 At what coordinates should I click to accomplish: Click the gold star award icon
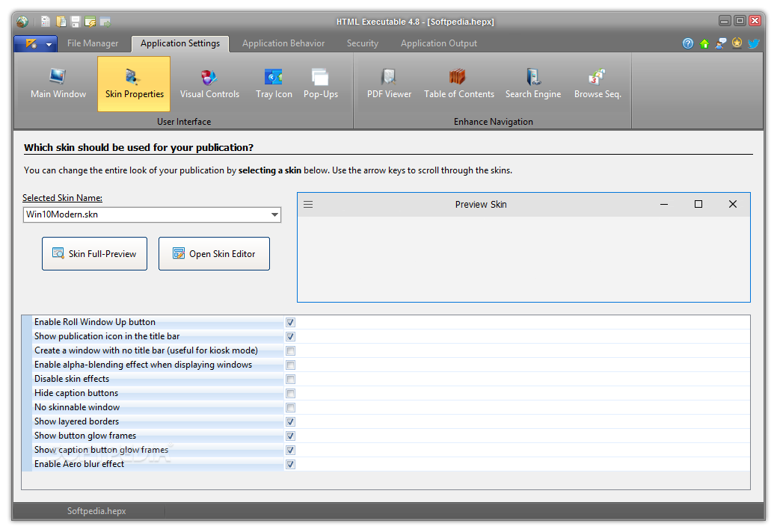[737, 43]
